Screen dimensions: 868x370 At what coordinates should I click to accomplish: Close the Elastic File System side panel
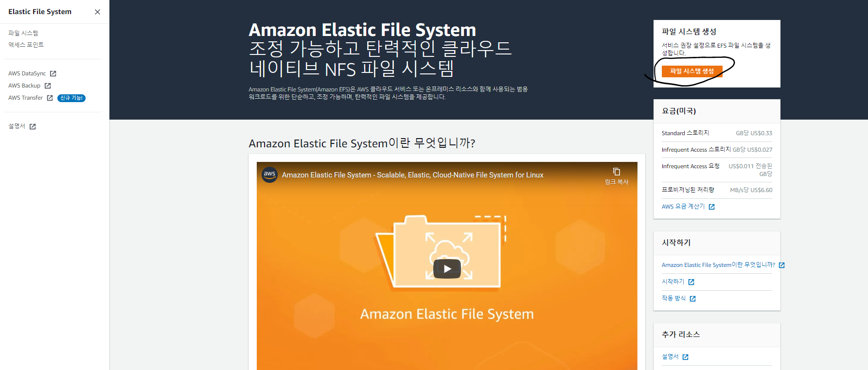97,12
